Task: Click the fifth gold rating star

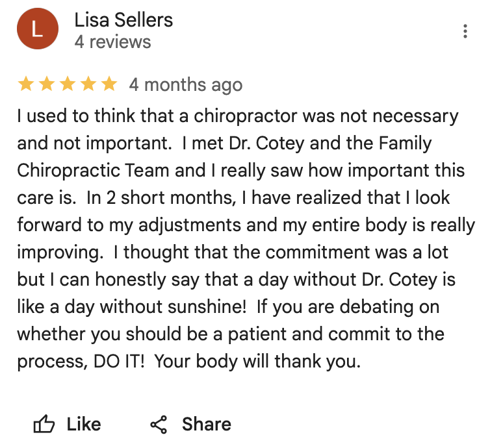Action: (x=109, y=84)
